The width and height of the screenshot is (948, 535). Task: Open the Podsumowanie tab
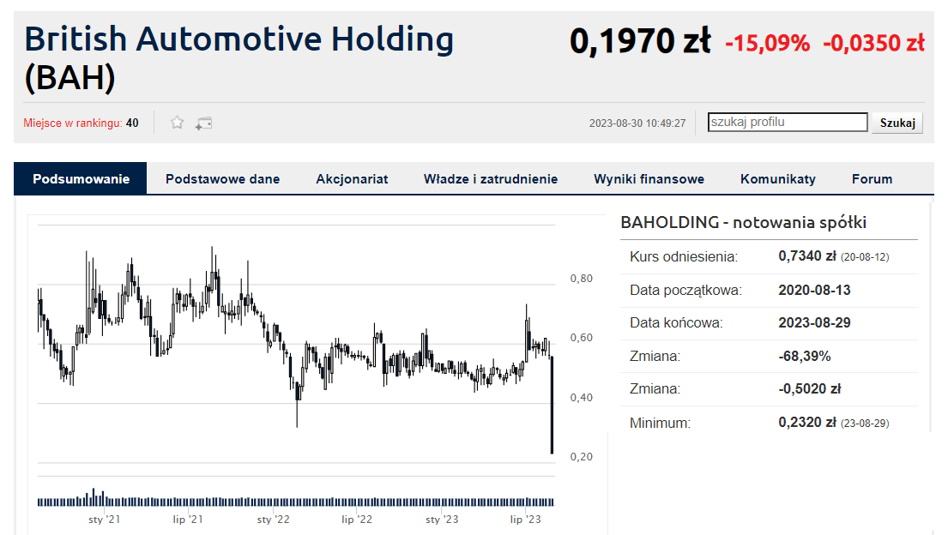click(80, 179)
